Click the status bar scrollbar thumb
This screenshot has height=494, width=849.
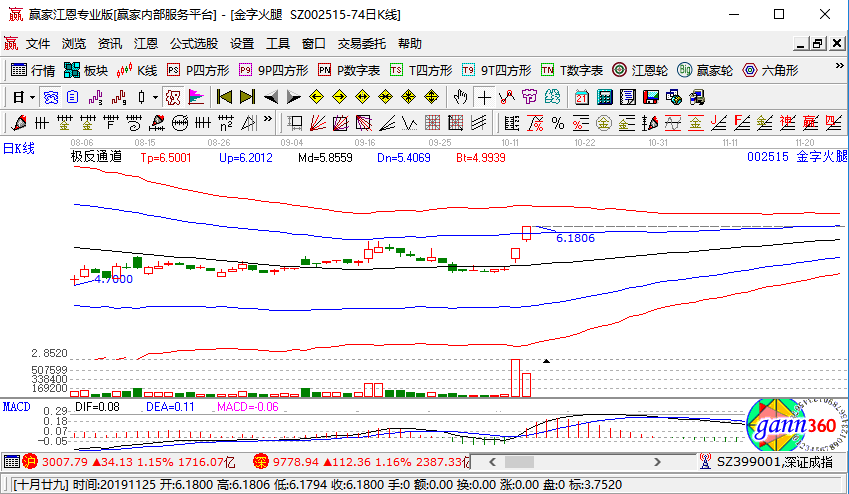point(519,462)
